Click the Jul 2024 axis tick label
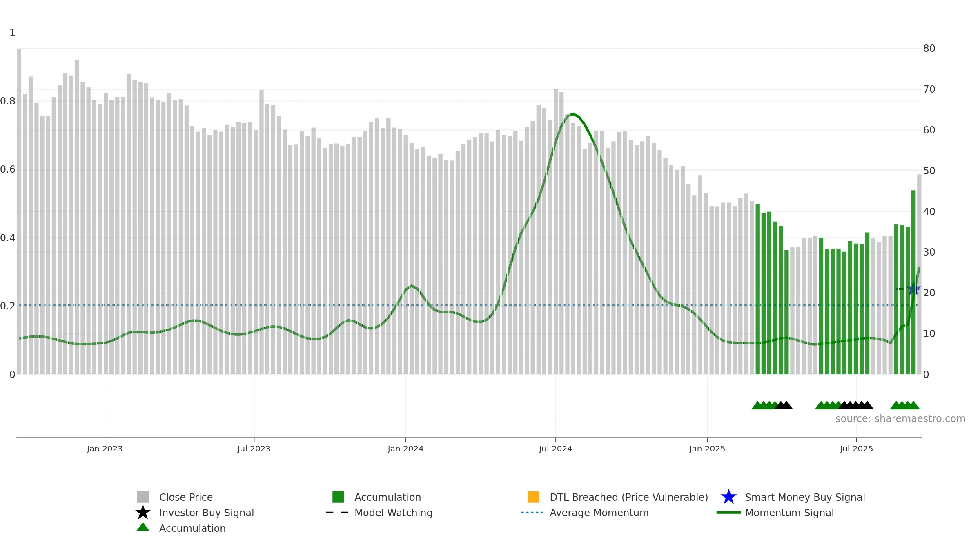 (x=555, y=449)
